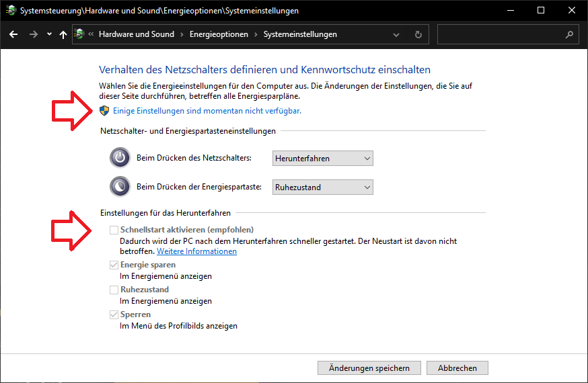Toggle Schnellstart aktivieren checkbox
This screenshot has width=588, height=383.
pos(114,230)
